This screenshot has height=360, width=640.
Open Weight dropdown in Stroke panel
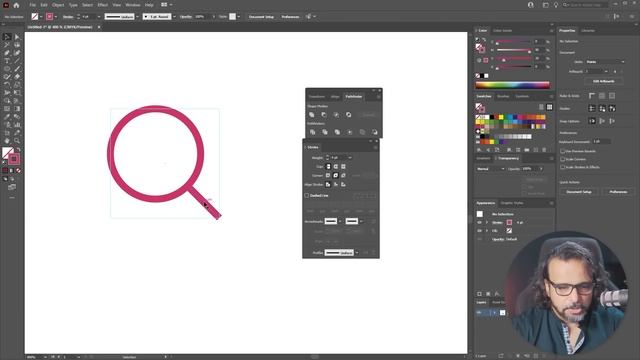tap(350, 158)
